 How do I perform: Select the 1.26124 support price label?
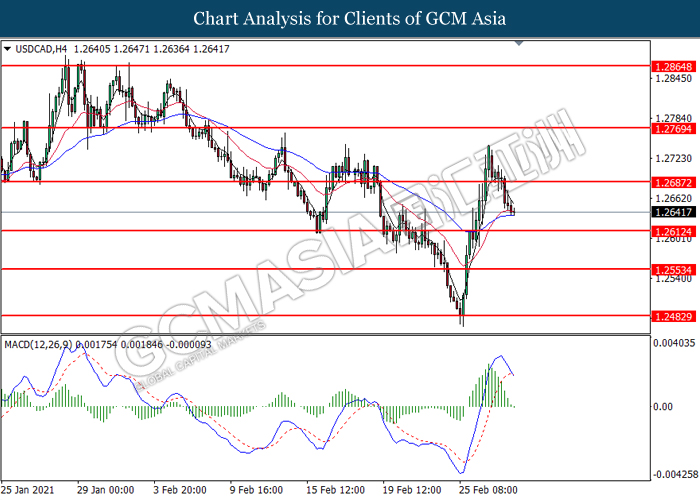pyautogui.click(x=673, y=232)
